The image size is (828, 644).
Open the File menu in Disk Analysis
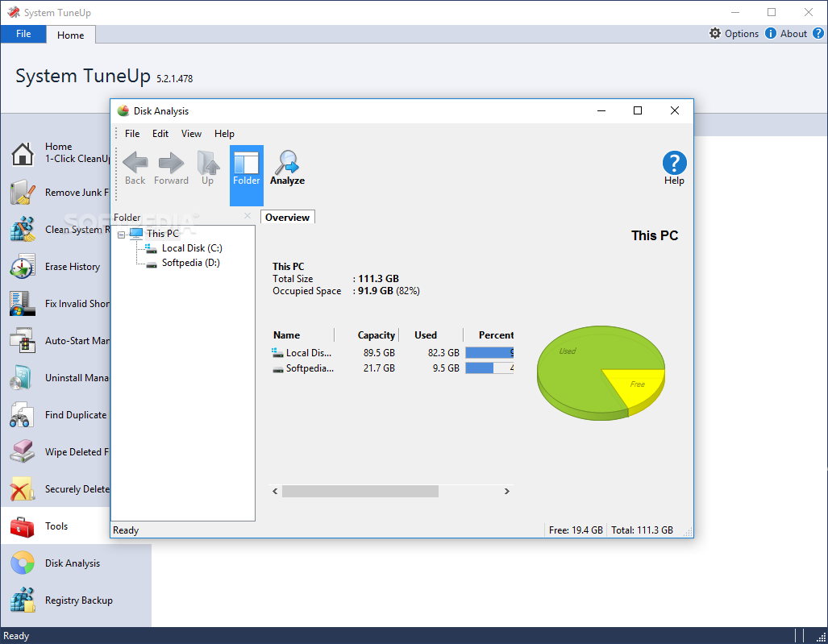click(132, 134)
